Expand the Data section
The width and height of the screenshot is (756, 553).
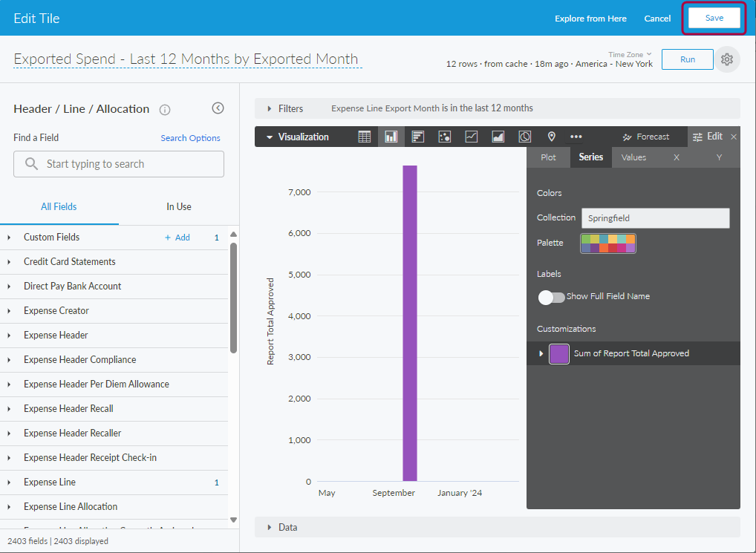tap(270, 527)
